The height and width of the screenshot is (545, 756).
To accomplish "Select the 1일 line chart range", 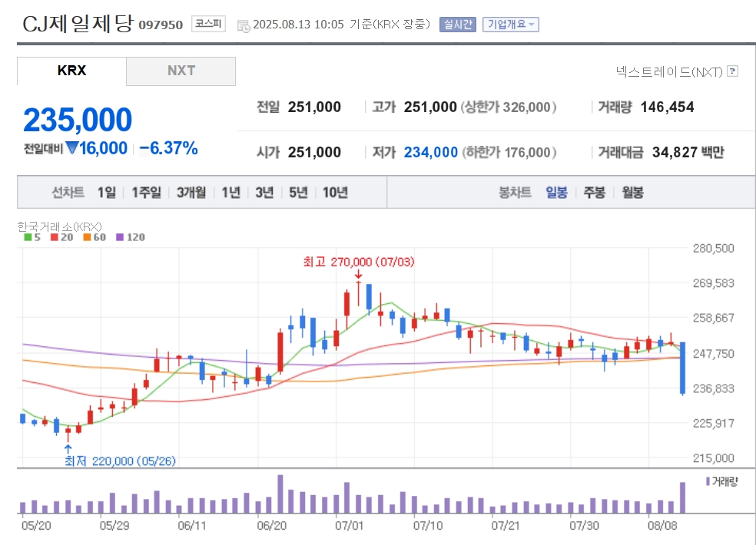I will (107, 193).
